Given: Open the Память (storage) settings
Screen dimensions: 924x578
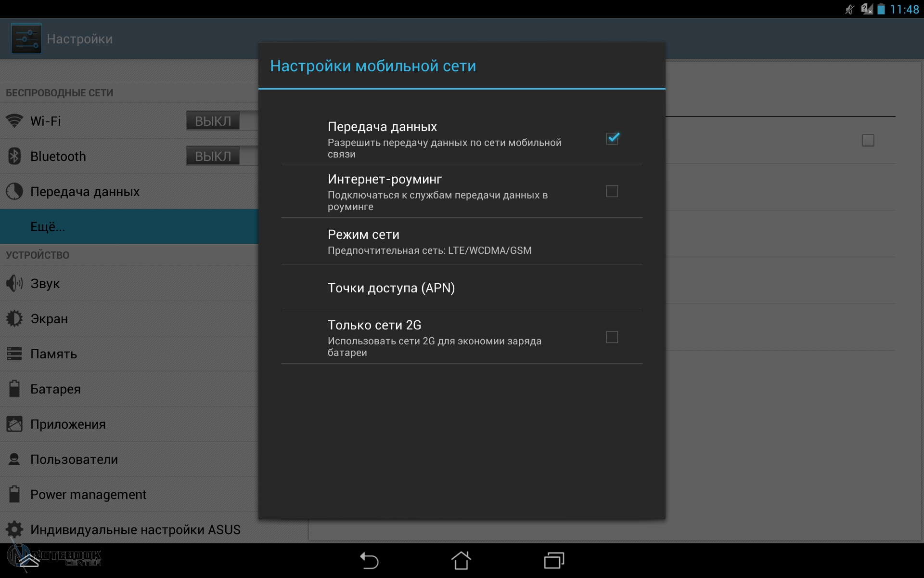Looking at the screenshot, I should (x=53, y=354).
